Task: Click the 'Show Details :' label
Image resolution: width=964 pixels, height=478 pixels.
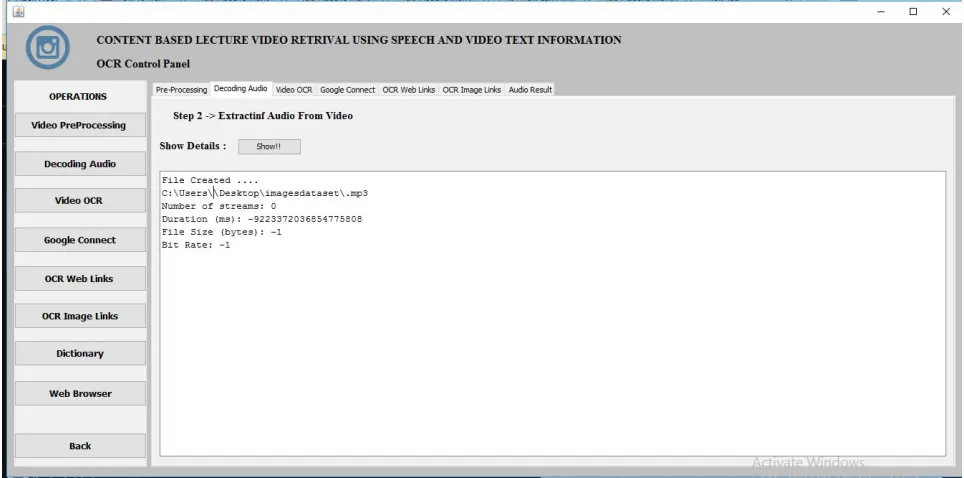Action: pos(193,146)
